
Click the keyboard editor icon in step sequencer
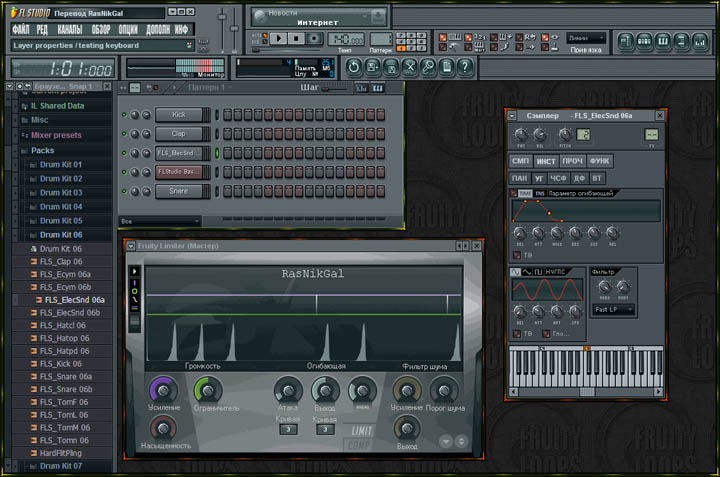[x=378, y=88]
